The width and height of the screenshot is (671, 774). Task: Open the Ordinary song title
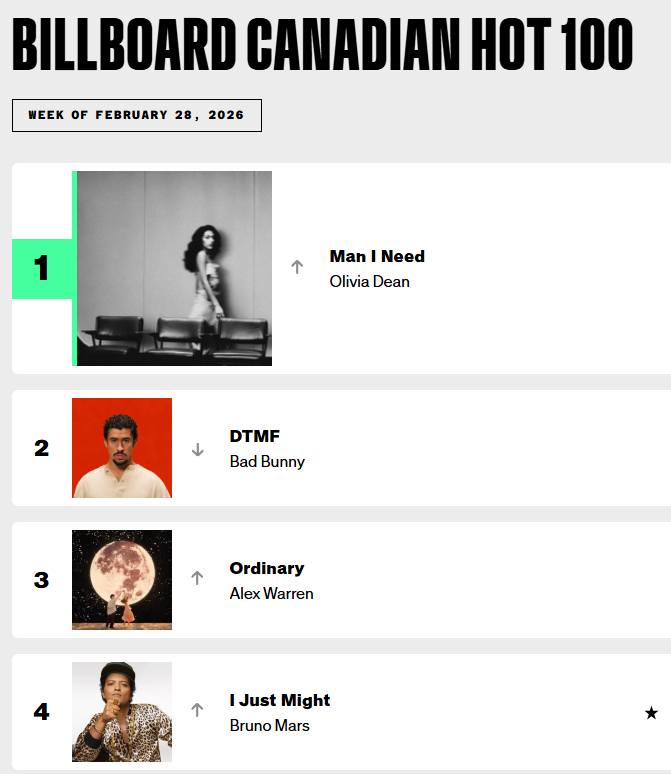coord(267,568)
